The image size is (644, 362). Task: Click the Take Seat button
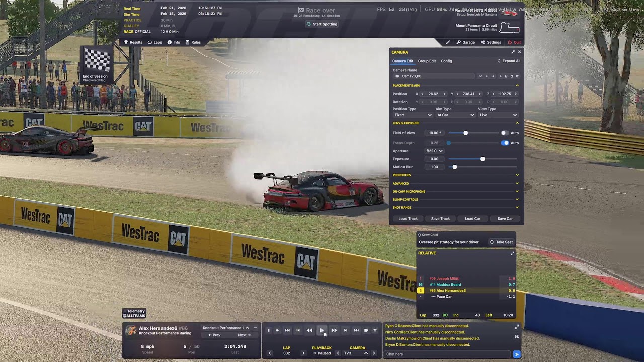(501, 242)
